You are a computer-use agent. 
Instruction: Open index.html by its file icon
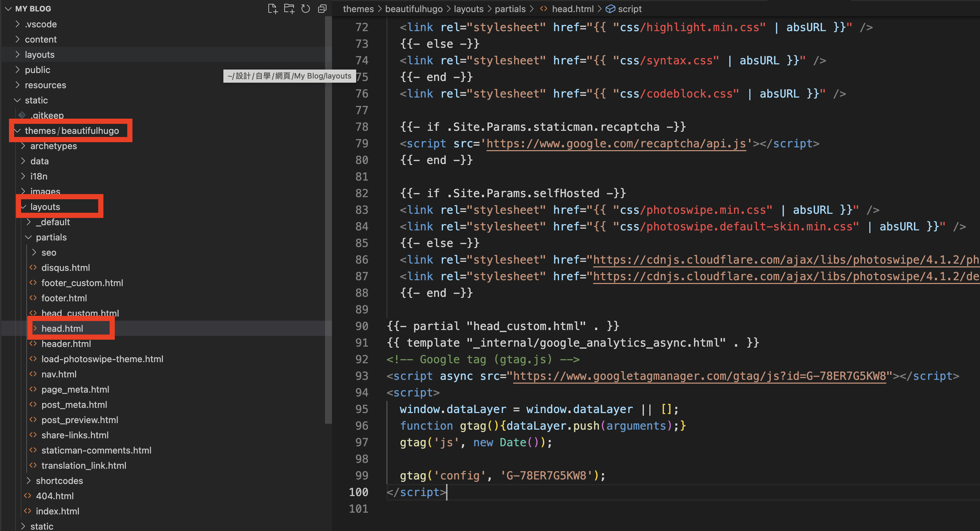pos(27,511)
